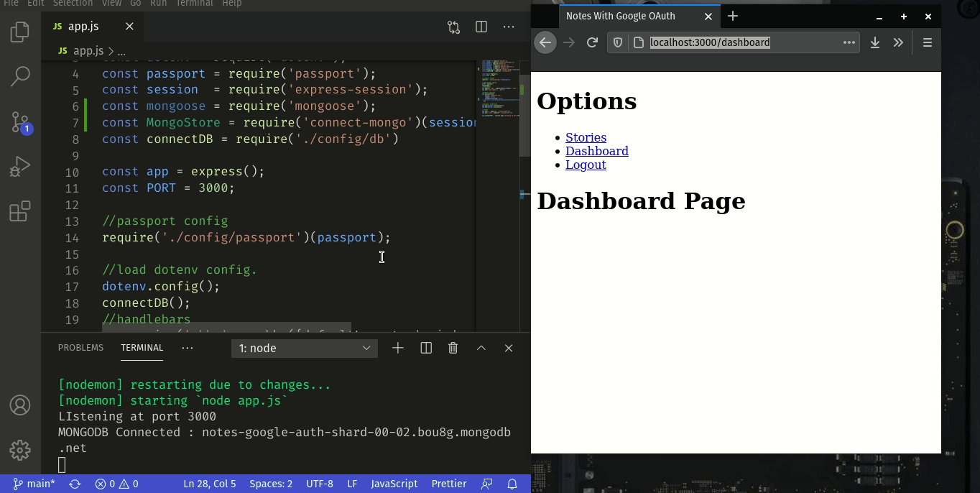Kill the terminal using the trash icon

453,348
